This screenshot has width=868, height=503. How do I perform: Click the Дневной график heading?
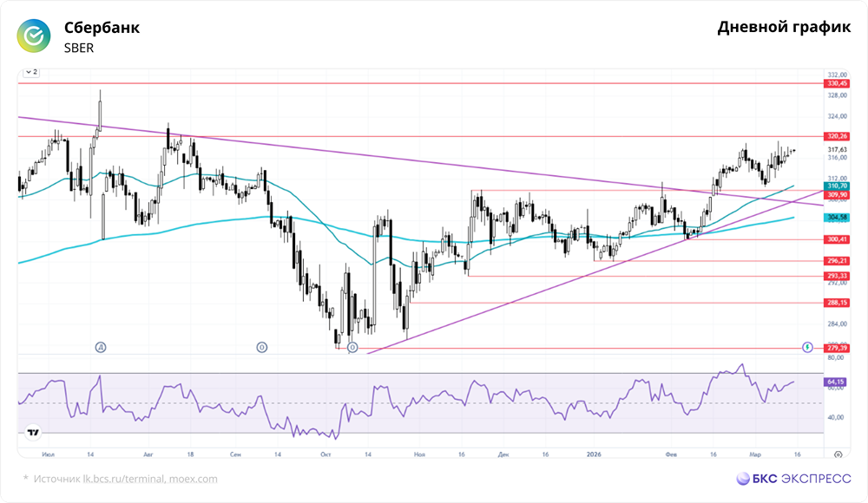point(784,27)
